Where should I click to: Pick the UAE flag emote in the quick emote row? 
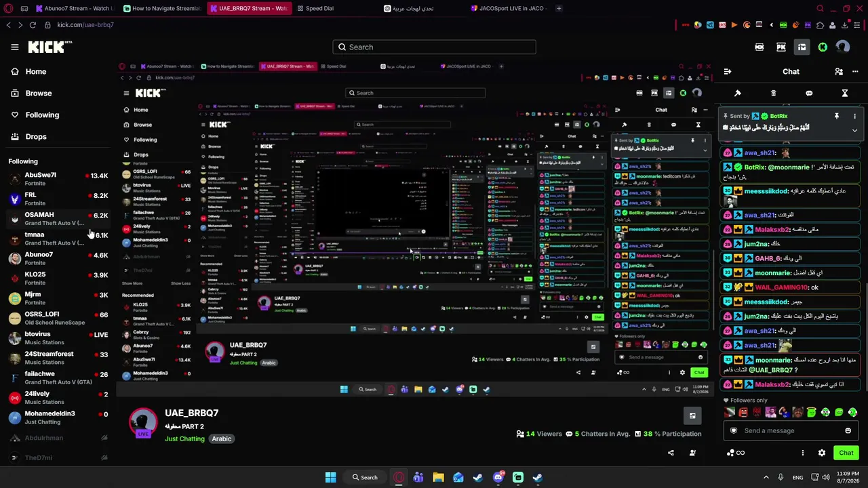[x=730, y=412]
